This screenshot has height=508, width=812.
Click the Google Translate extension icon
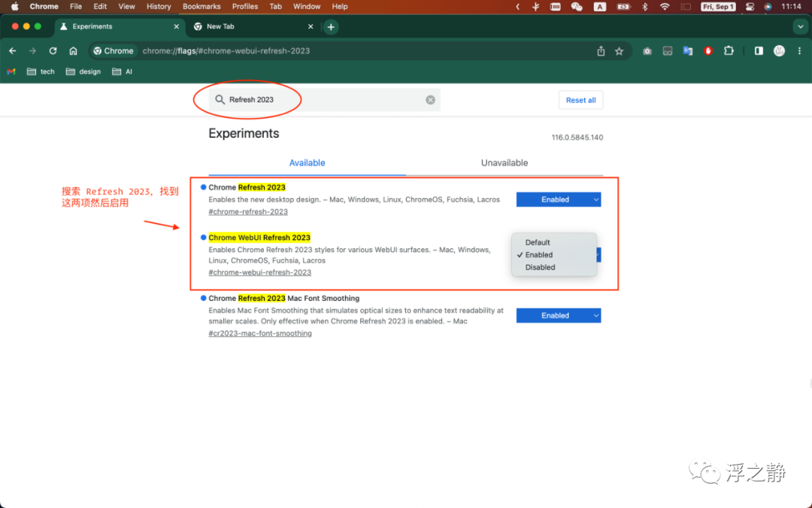pyautogui.click(x=688, y=51)
